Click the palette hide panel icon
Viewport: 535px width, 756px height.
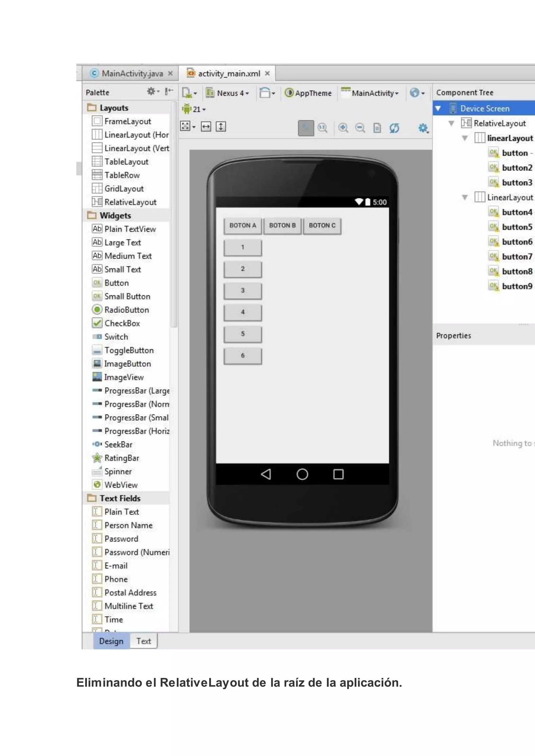(x=169, y=92)
